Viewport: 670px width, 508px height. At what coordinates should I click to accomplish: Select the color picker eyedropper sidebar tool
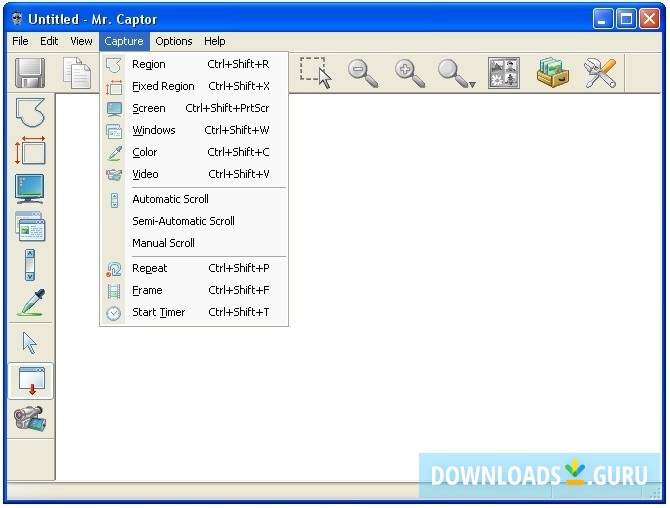coord(31,302)
